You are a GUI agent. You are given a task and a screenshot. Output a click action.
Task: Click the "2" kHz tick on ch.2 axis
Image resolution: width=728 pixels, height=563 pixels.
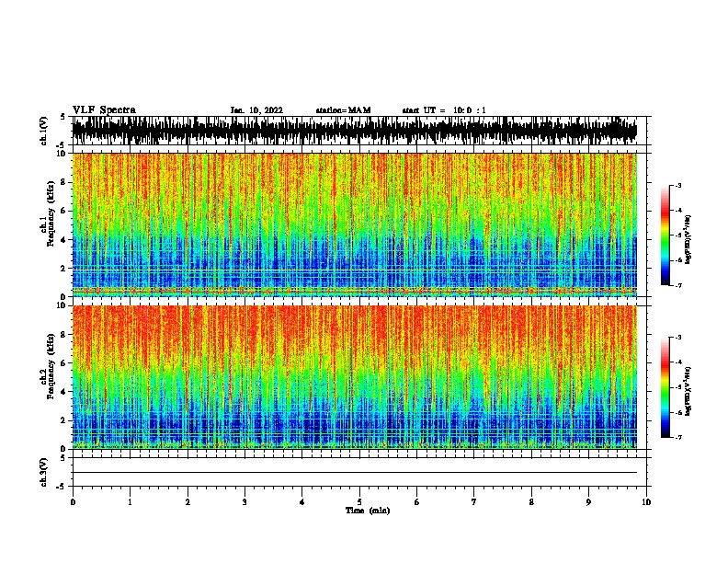(x=63, y=420)
